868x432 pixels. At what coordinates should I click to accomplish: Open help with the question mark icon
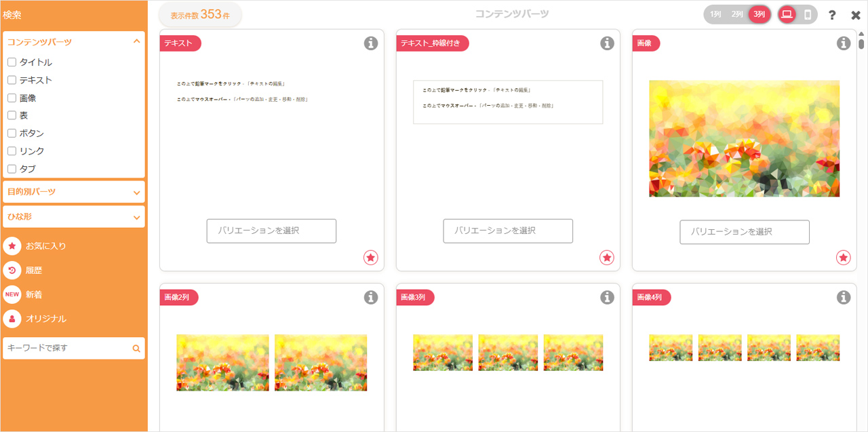[832, 15]
